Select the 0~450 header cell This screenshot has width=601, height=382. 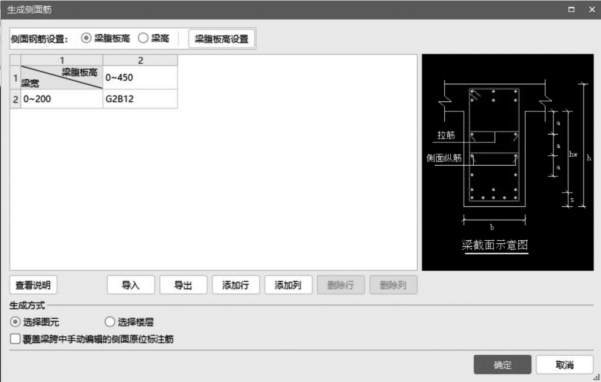[140, 77]
